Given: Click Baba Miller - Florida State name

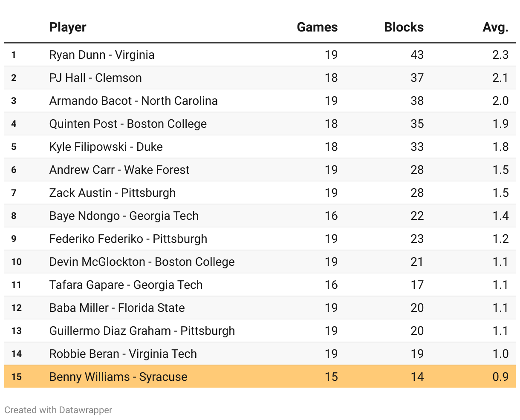Looking at the screenshot, I should pyautogui.click(x=117, y=308).
